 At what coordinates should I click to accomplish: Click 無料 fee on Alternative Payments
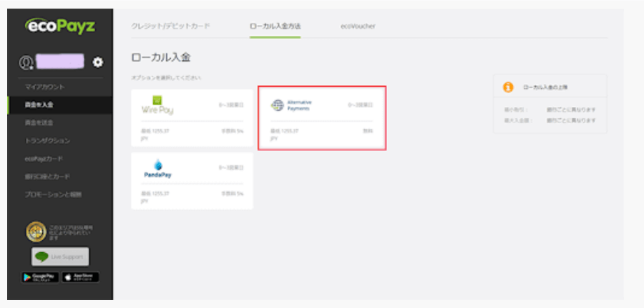click(368, 131)
